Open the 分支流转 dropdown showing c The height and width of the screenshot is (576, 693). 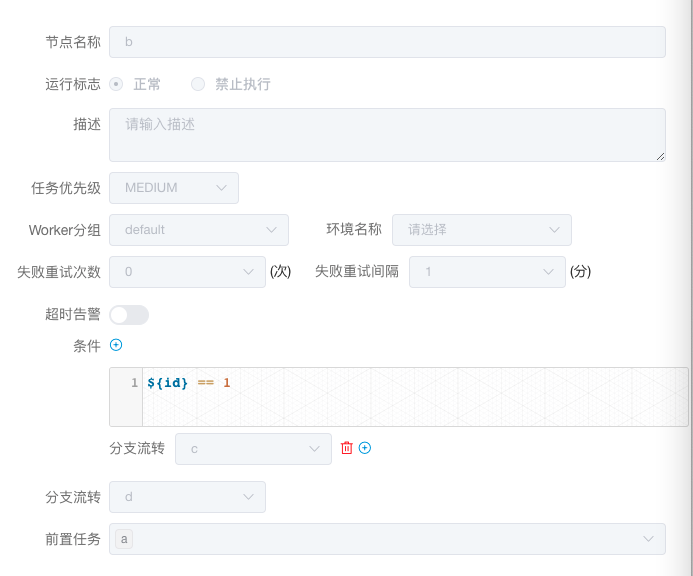coord(253,449)
